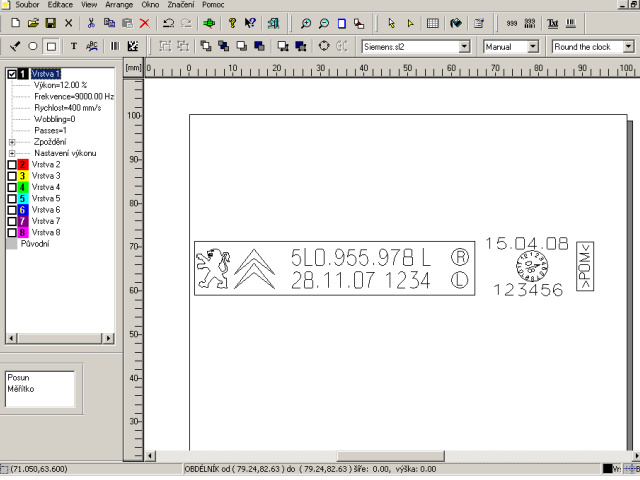Delete the selection with the red X icon
The height and width of the screenshot is (480, 640).
(144, 23)
